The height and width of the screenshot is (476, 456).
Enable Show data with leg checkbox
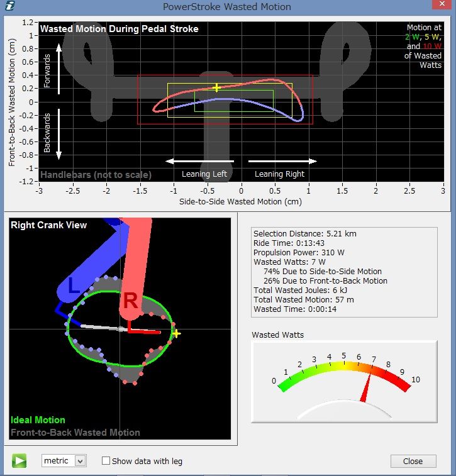pos(106,460)
